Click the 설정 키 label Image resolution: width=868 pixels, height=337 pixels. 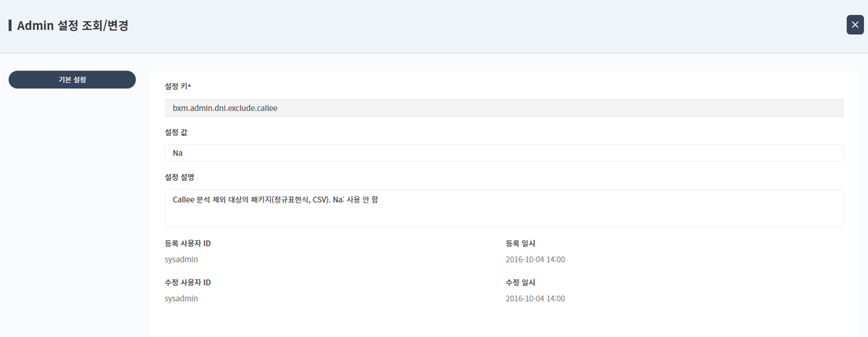(176, 86)
